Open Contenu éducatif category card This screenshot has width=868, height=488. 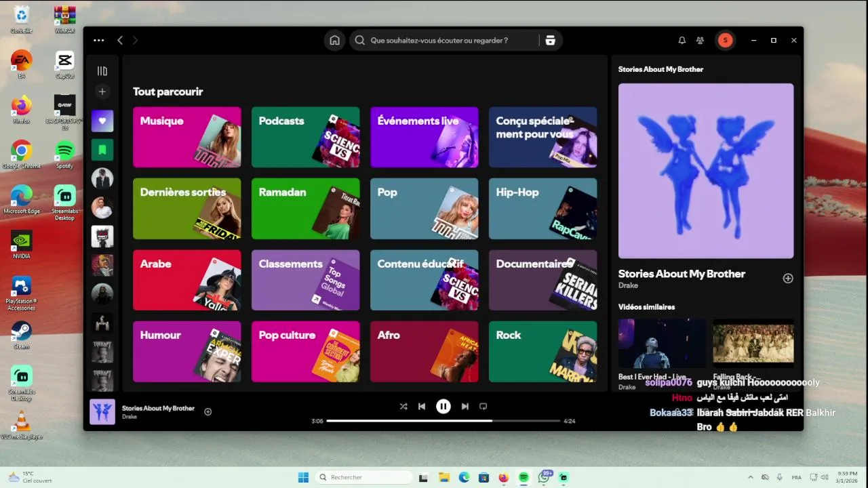[x=425, y=280]
